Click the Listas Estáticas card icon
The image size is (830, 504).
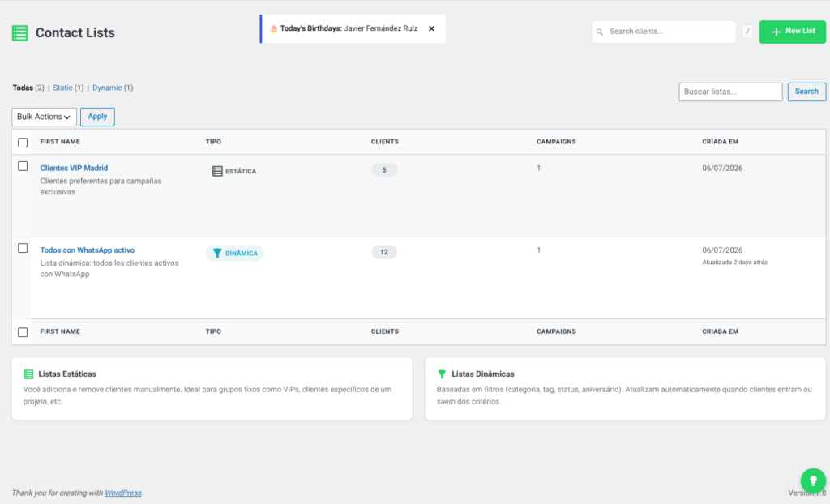[x=28, y=374]
